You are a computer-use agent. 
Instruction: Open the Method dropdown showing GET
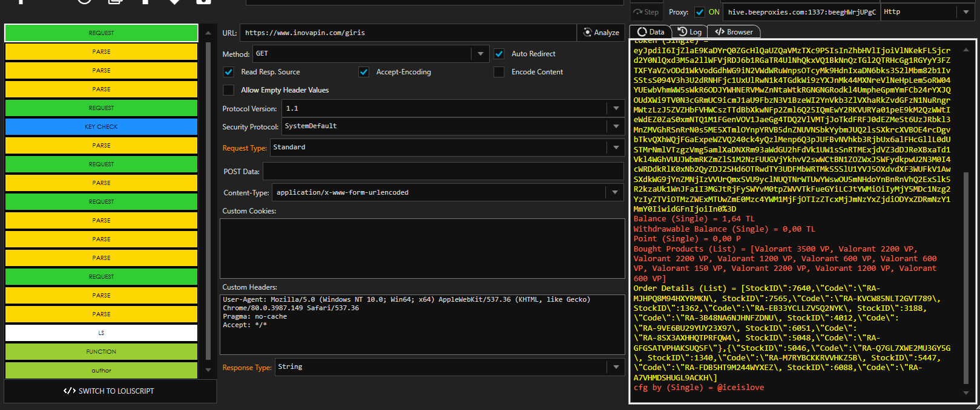[480, 54]
